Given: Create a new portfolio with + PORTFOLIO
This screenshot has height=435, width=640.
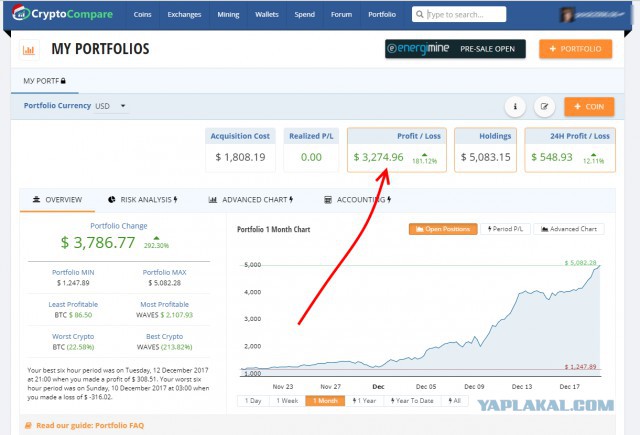Looking at the screenshot, I should coord(576,49).
